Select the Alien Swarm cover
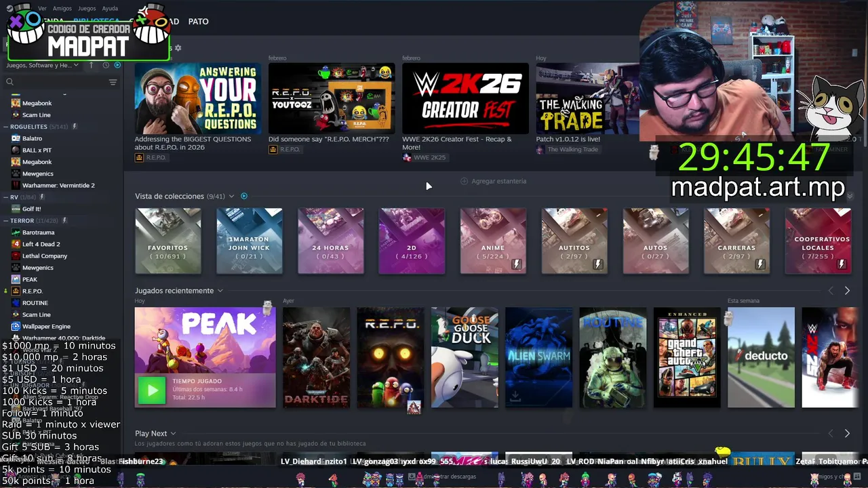The width and height of the screenshot is (868, 488). 538,358
